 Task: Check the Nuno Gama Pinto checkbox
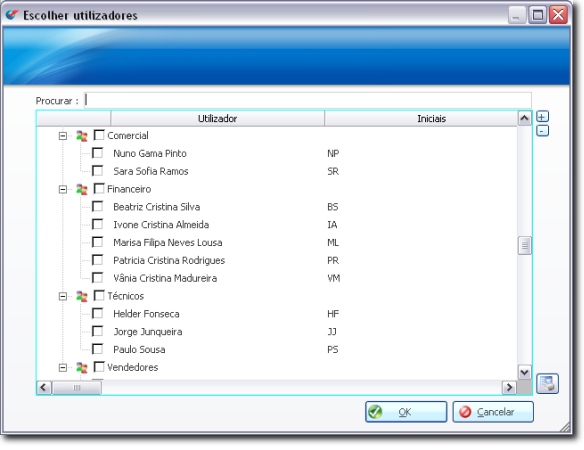(x=98, y=153)
